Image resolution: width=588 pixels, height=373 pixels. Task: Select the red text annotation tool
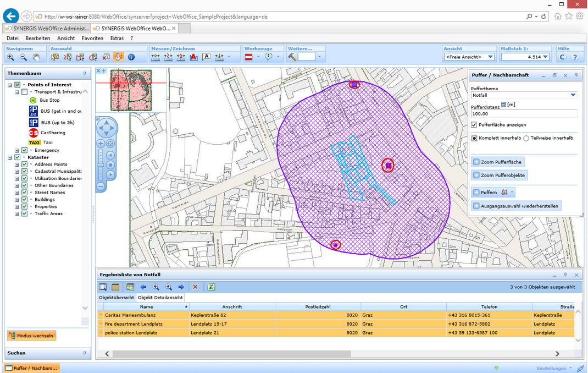coord(193,57)
